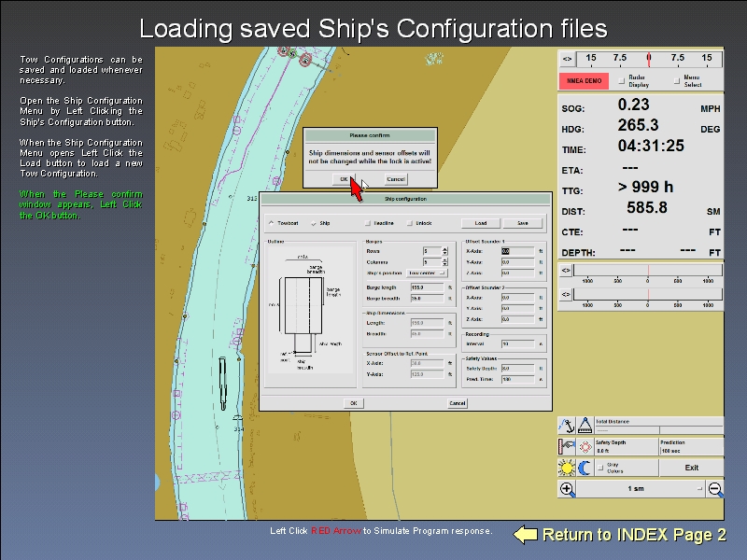This screenshot has height=560, width=747.
Task: Enable the Gray Colors checkbox
Action: (x=600, y=468)
